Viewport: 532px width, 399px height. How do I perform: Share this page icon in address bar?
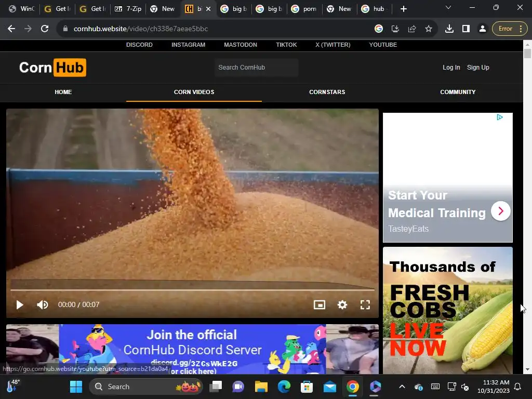click(x=412, y=29)
